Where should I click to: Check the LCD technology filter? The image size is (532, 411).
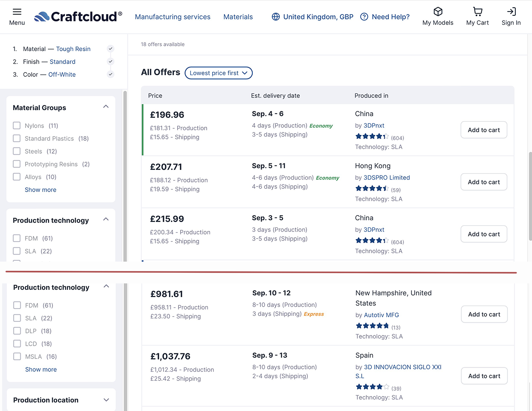[x=17, y=344]
